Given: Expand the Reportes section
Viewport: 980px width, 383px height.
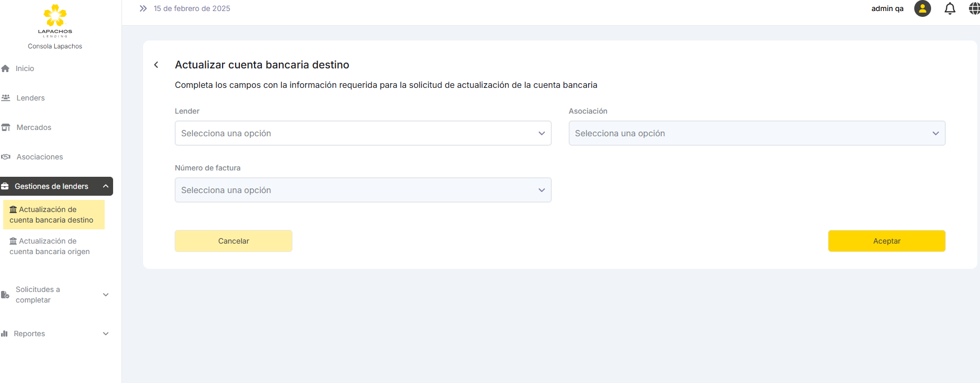Looking at the screenshot, I should click(x=106, y=334).
